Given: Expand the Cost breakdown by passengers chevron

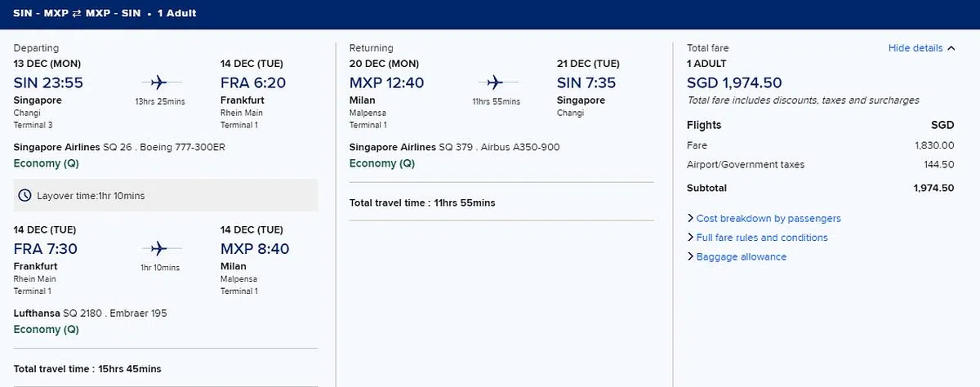Looking at the screenshot, I should [x=691, y=218].
